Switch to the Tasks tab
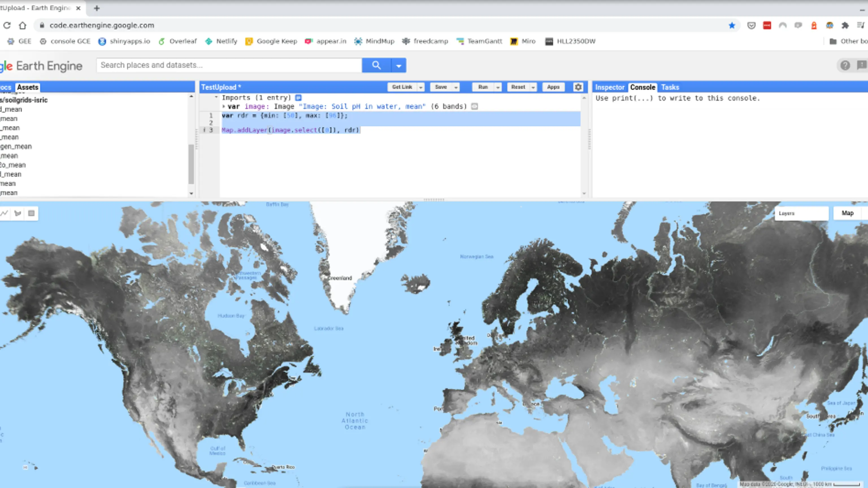Image resolution: width=868 pixels, height=488 pixels. (x=670, y=87)
